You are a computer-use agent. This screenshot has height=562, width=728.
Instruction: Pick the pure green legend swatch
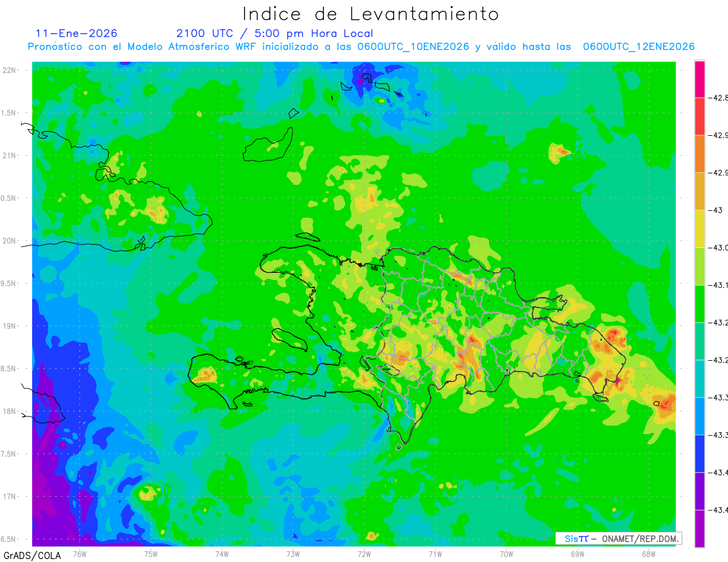pos(699,303)
